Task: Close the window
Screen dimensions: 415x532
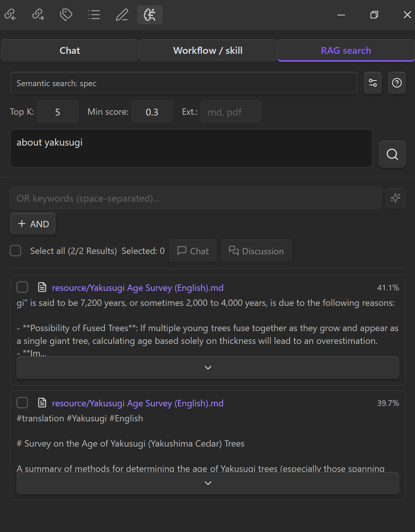Action: (x=407, y=15)
